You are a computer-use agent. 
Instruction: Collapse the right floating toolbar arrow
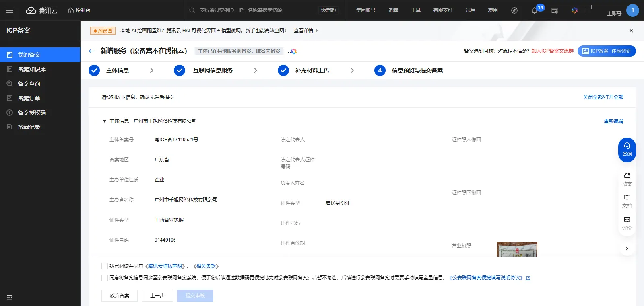pyautogui.click(x=627, y=248)
